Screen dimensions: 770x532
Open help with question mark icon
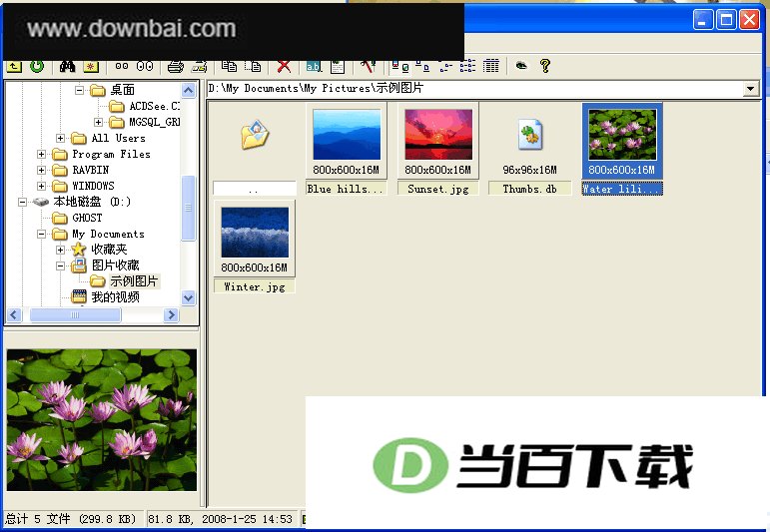[x=545, y=66]
